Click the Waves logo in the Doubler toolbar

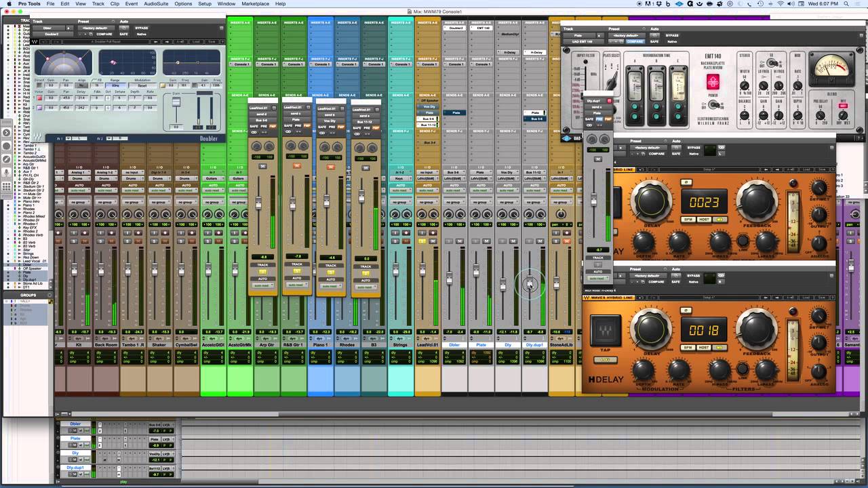tap(35, 41)
